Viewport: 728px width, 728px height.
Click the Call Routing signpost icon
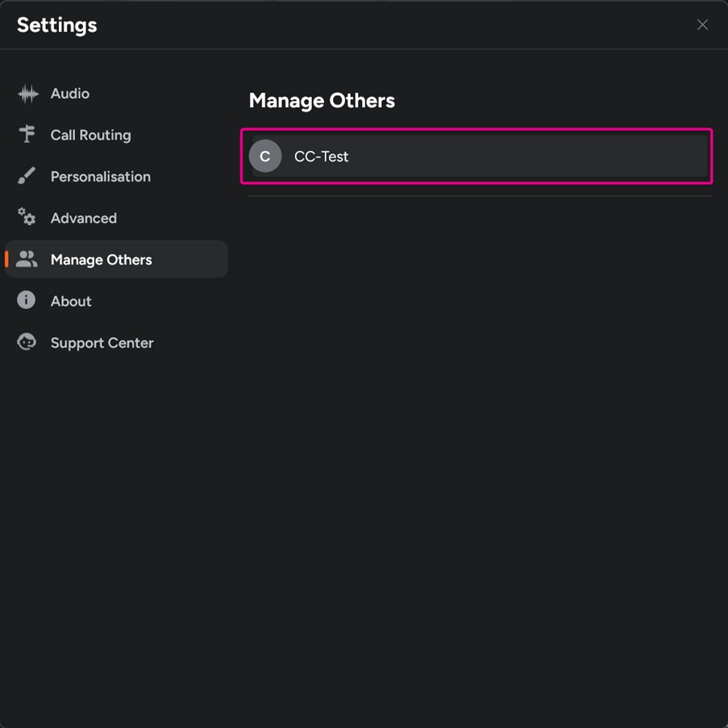[x=27, y=135]
